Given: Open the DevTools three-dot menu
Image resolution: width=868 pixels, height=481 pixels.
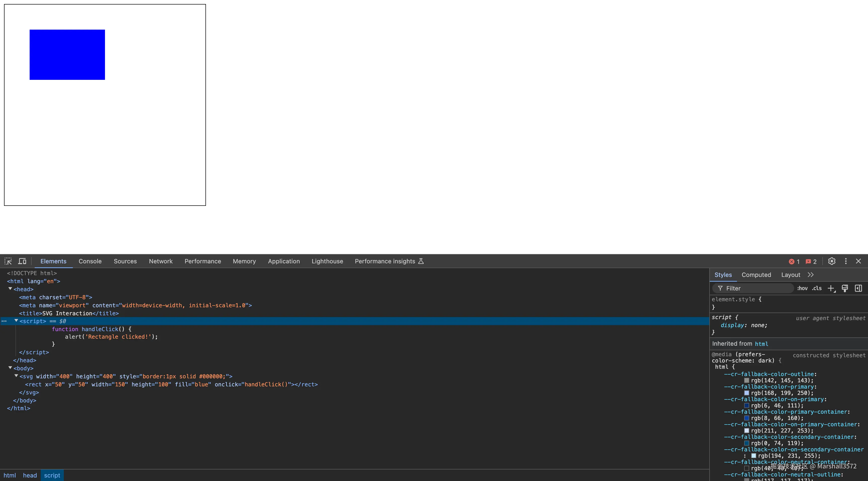Looking at the screenshot, I should [x=845, y=261].
